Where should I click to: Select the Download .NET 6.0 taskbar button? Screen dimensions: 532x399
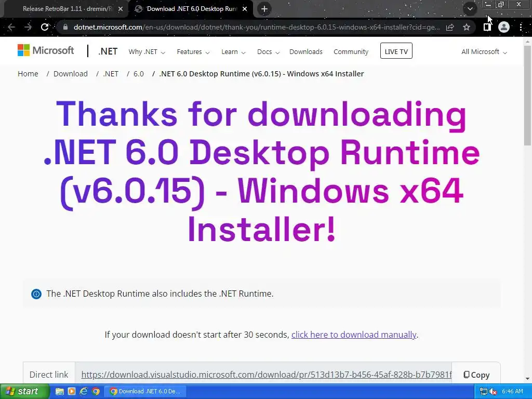pyautogui.click(x=145, y=392)
